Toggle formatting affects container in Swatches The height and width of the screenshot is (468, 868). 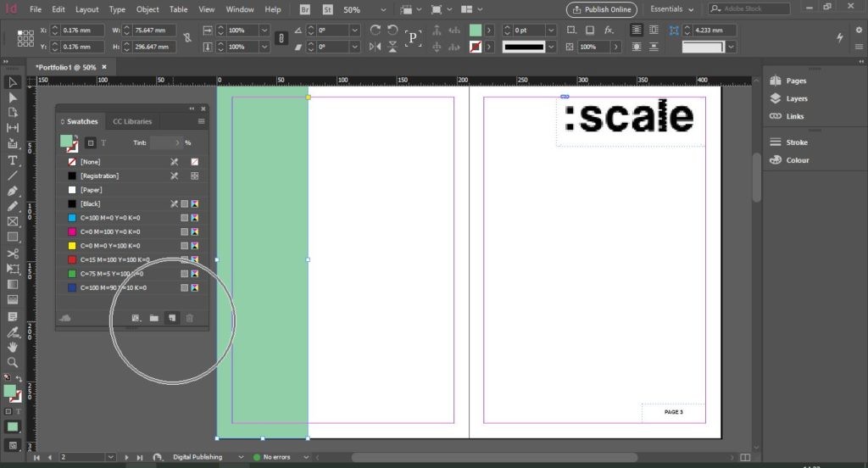click(91, 143)
